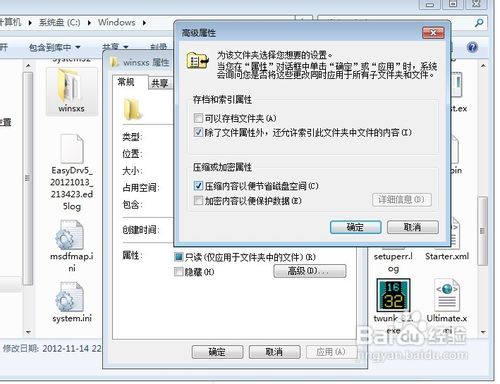The height and width of the screenshot is (384, 500).
Task: Click the search magnifier icon in Explorer
Action: coord(479,23)
